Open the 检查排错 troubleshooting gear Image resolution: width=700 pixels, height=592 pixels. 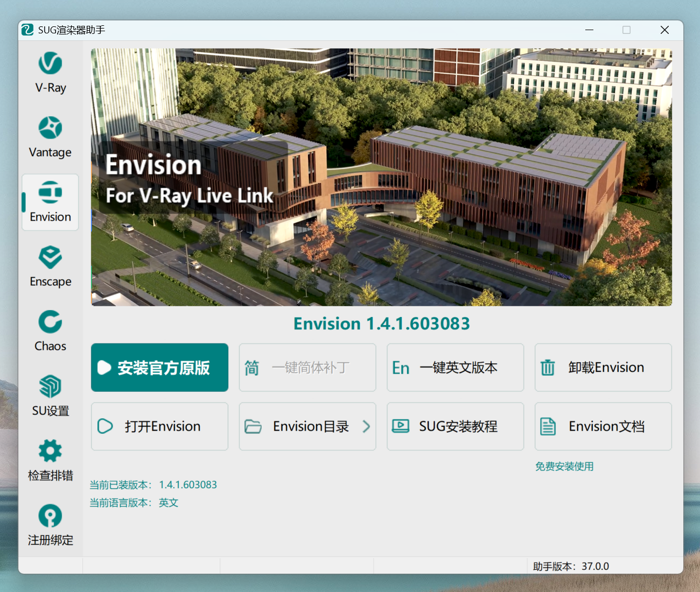click(50, 460)
